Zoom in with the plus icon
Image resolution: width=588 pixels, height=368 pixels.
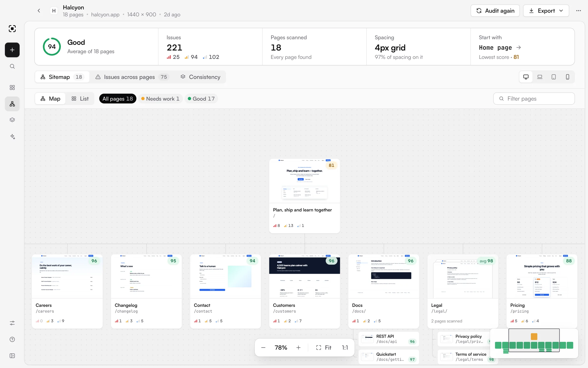coord(298,348)
